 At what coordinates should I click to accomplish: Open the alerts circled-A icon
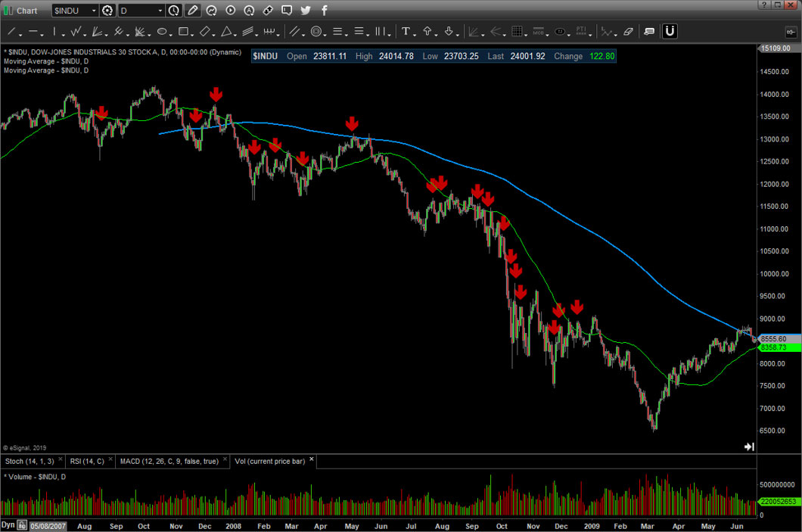(x=249, y=11)
